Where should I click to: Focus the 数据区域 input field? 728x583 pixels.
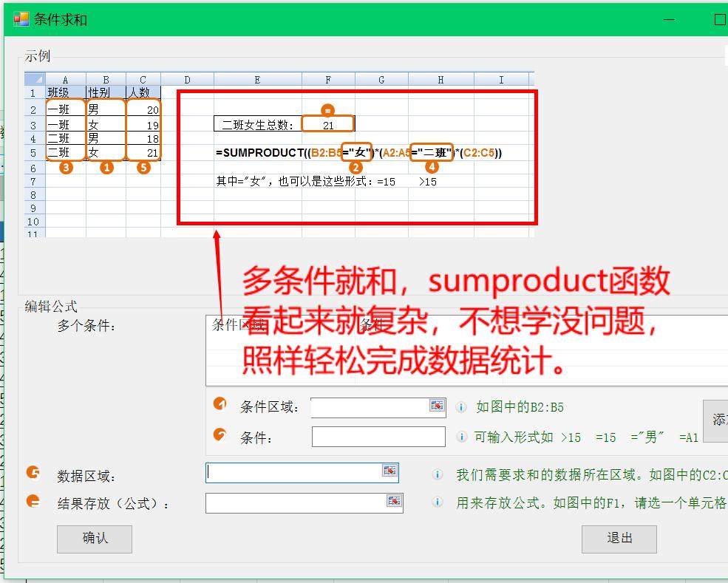coord(293,473)
